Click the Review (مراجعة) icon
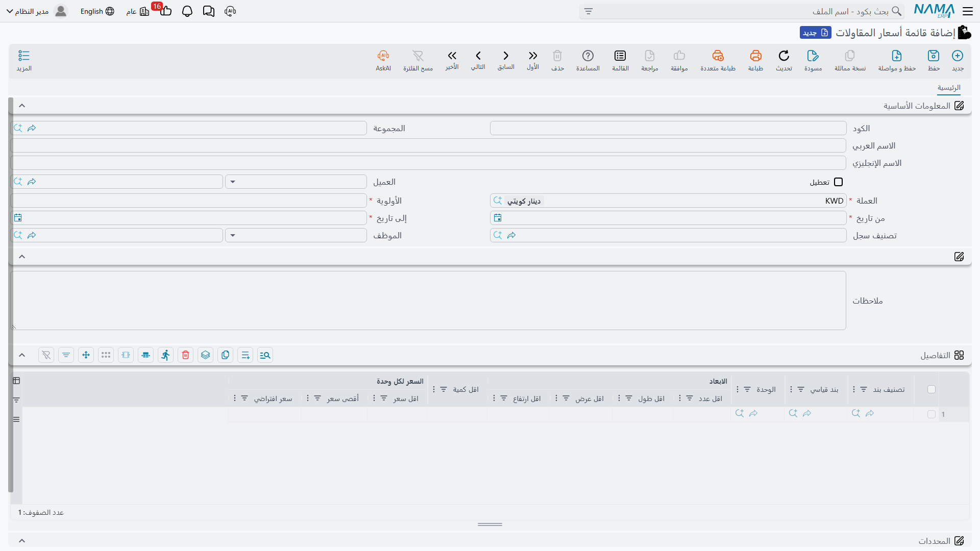This screenshot has width=980, height=551. pos(650,56)
